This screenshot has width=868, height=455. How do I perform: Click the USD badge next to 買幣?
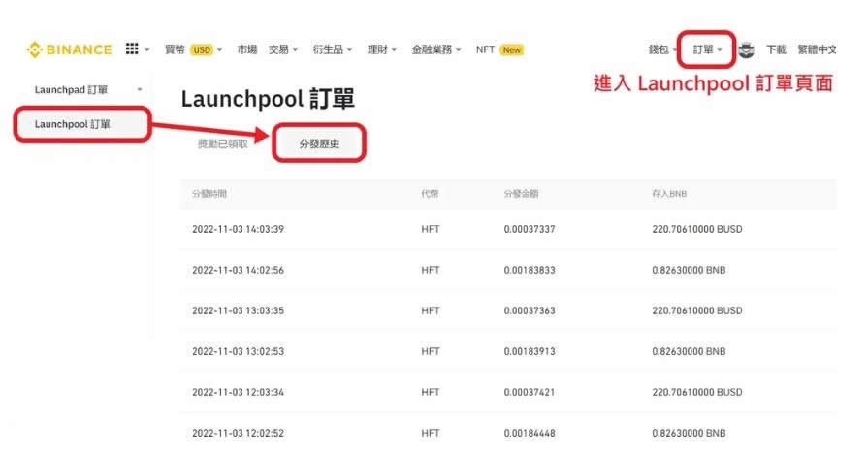tap(202, 49)
